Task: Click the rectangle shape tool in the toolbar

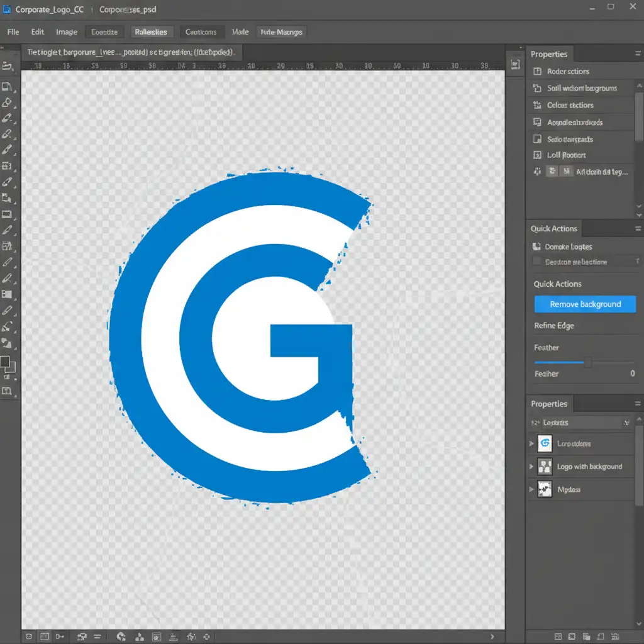Action: coord(8,214)
